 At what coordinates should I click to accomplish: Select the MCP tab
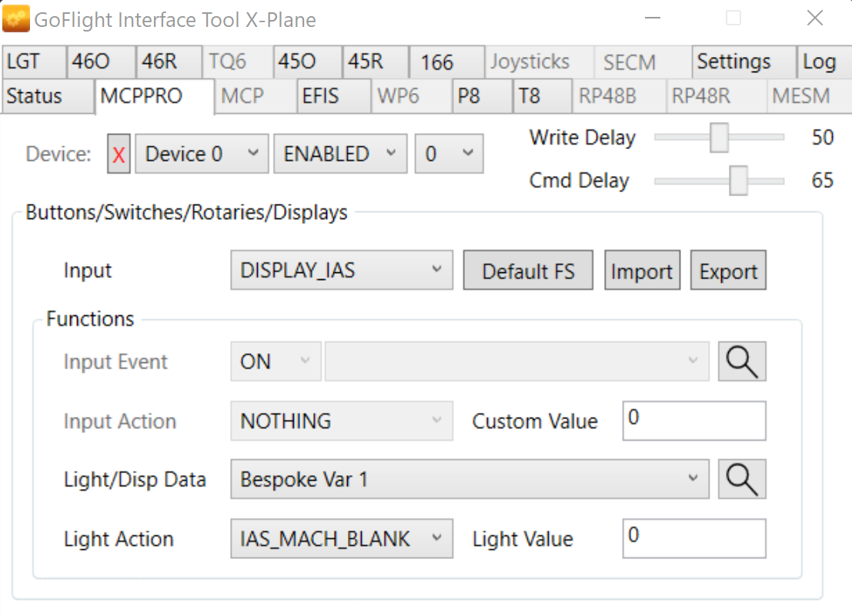[x=256, y=96]
